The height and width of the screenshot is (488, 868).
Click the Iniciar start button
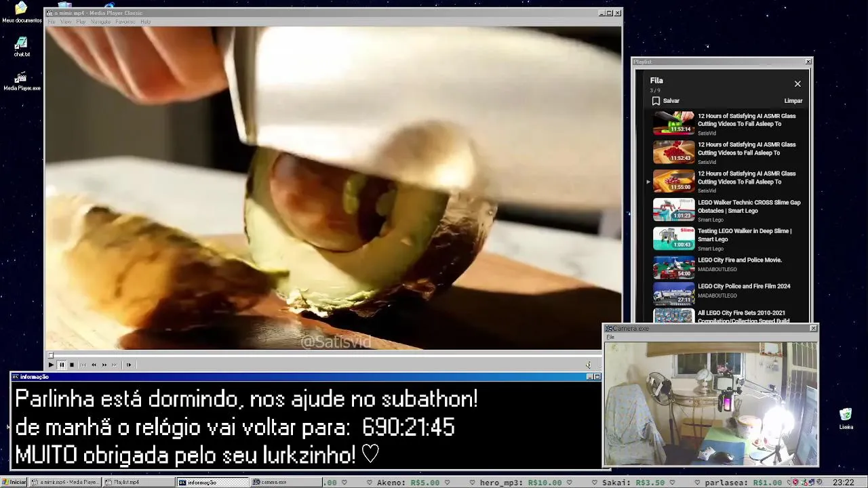click(x=14, y=483)
